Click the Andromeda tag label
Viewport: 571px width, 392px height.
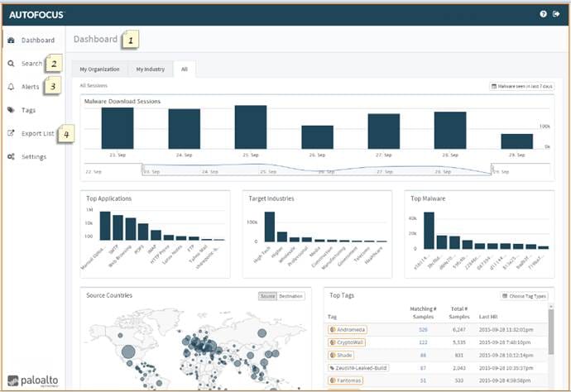pos(348,329)
